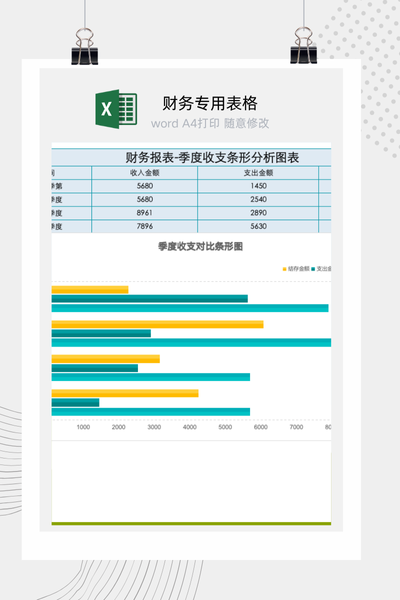Select the expense cell 1450

pos(258,186)
